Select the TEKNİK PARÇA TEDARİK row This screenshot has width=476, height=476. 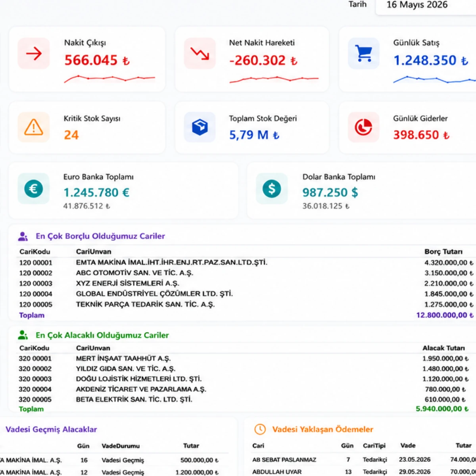pos(246,304)
